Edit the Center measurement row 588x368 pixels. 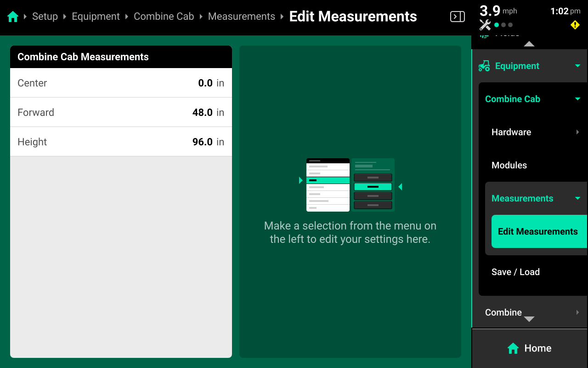[x=121, y=83]
